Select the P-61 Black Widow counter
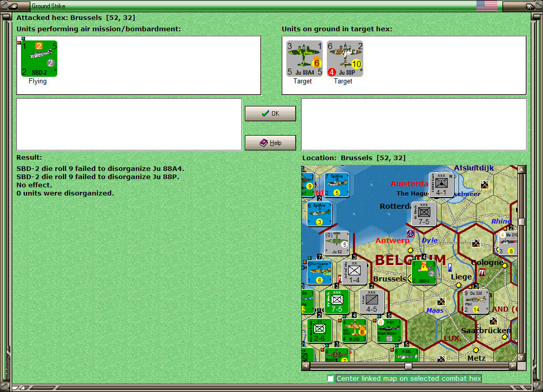543x392 pixels. click(389, 331)
